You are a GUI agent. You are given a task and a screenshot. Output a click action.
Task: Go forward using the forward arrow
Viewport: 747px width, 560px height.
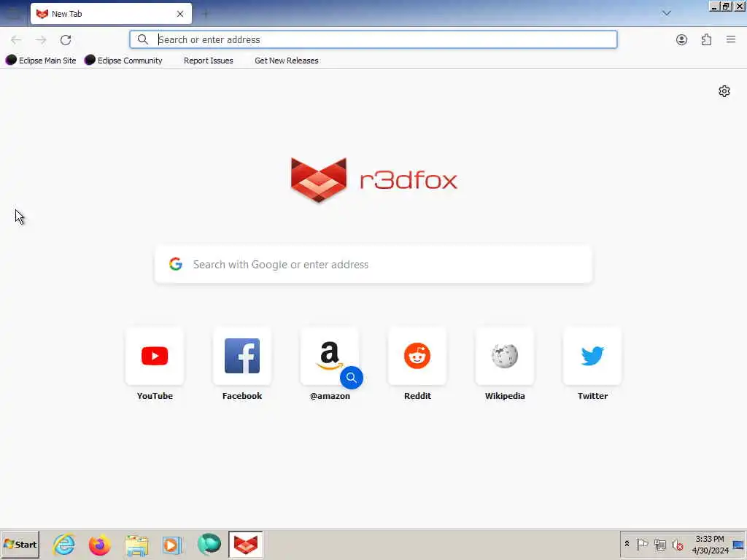click(41, 39)
